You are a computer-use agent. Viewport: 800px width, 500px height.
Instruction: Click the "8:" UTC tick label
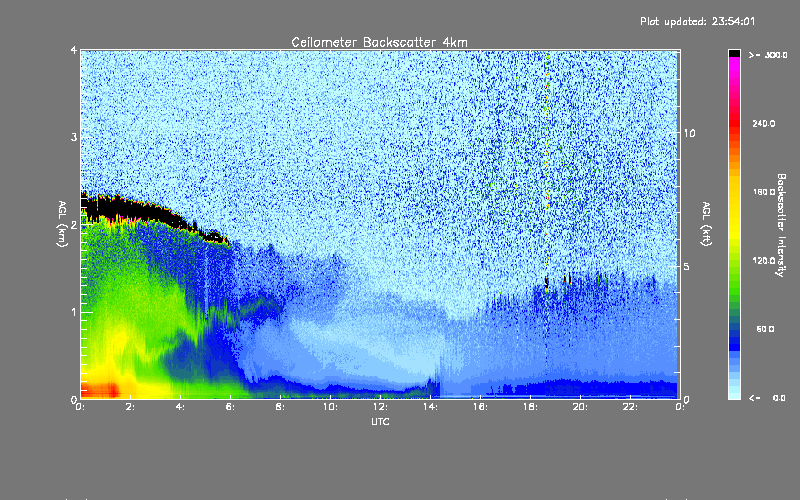(x=281, y=407)
